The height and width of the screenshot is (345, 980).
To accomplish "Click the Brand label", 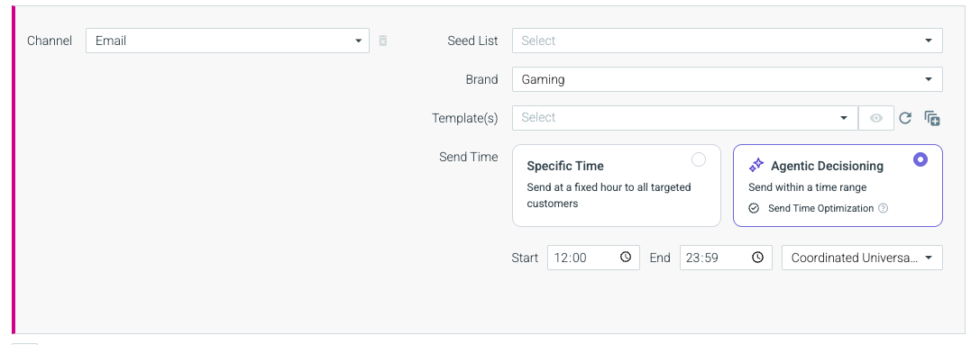I will (481, 79).
